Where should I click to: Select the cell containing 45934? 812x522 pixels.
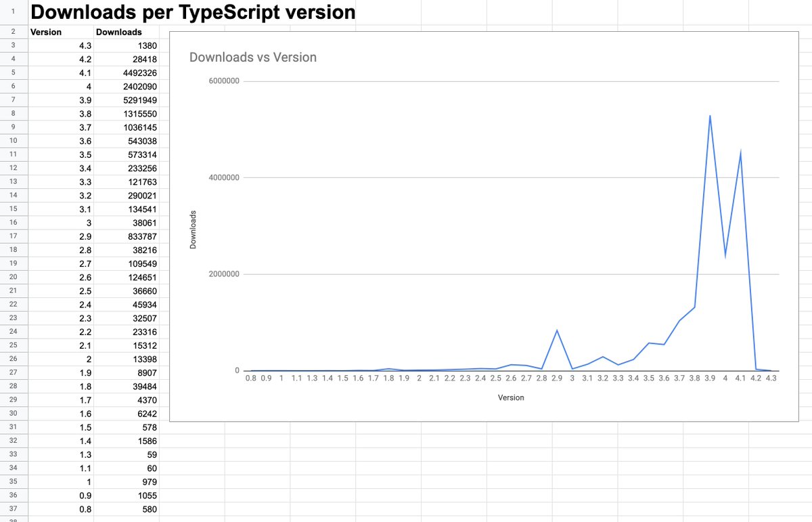pyautogui.click(x=127, y=304)
